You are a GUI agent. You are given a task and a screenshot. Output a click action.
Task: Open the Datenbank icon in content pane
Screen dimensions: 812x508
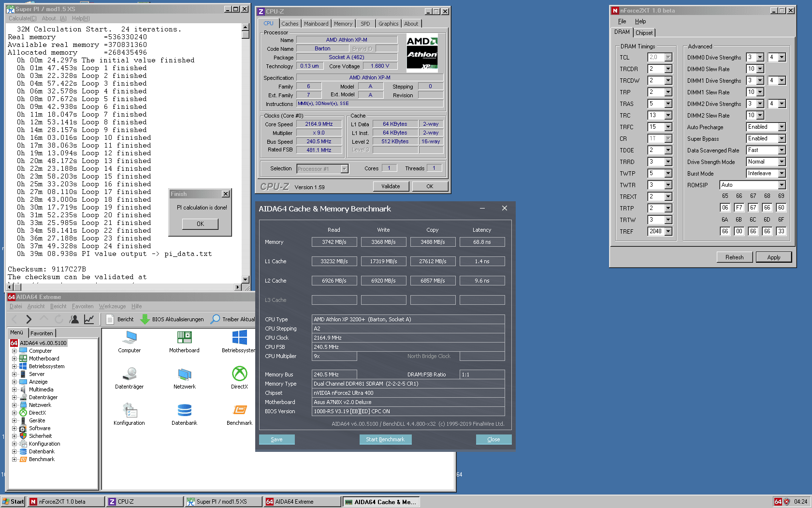click(x=184, y=410)
